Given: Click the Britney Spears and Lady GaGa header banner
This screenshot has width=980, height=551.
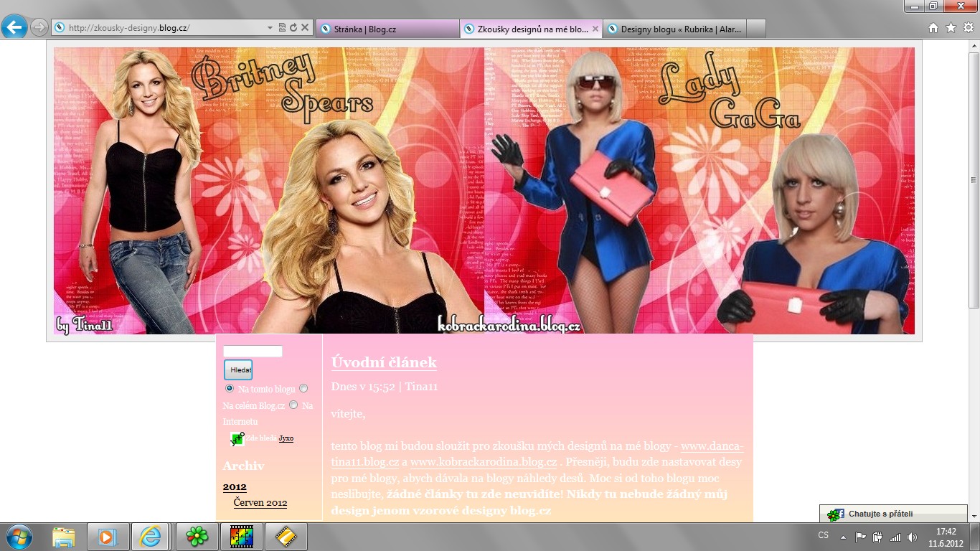Looking at the screenshot, I should (484, 191).
